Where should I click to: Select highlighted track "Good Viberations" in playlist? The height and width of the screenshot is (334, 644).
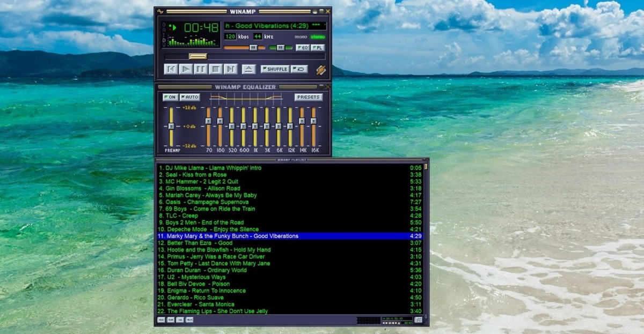coord(290,236)
